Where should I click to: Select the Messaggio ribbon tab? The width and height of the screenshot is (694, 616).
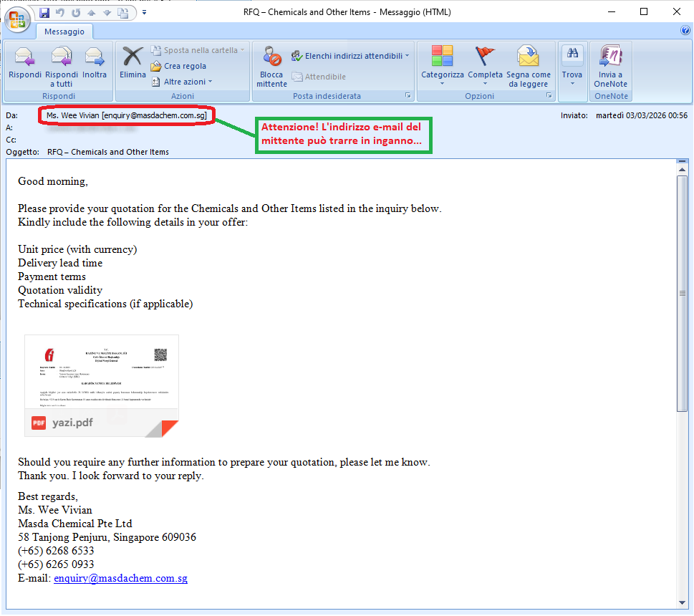coord(64,32)
